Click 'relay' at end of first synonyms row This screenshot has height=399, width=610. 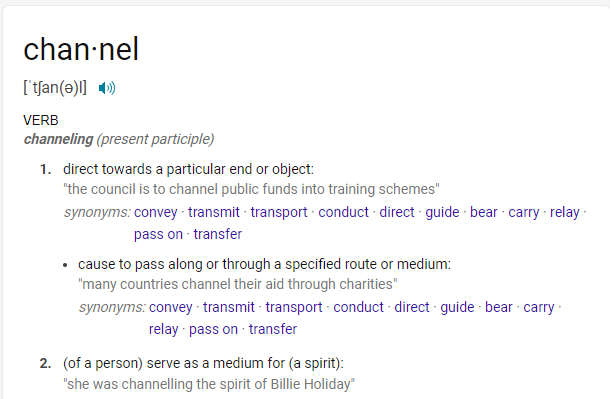(x=565, y=212)
